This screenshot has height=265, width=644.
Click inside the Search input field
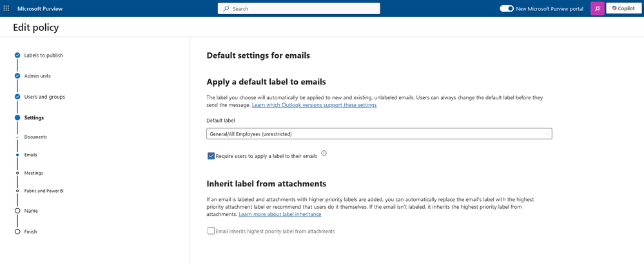(x=303, y=8)
